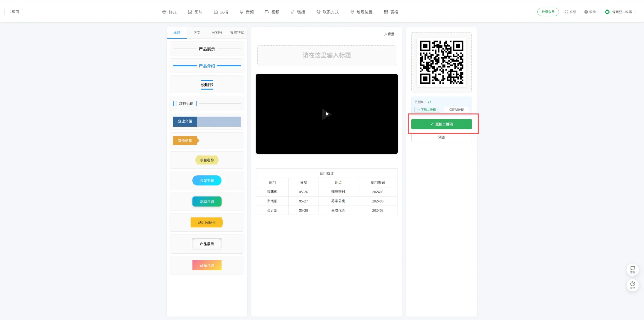
Task: Open the 分割线 divider tab
Action: 217,33
